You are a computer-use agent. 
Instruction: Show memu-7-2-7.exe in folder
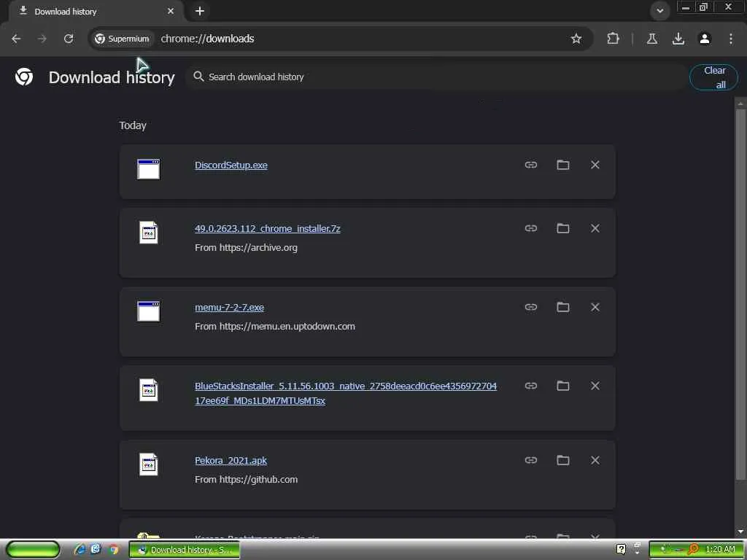(x=563, y=307)
